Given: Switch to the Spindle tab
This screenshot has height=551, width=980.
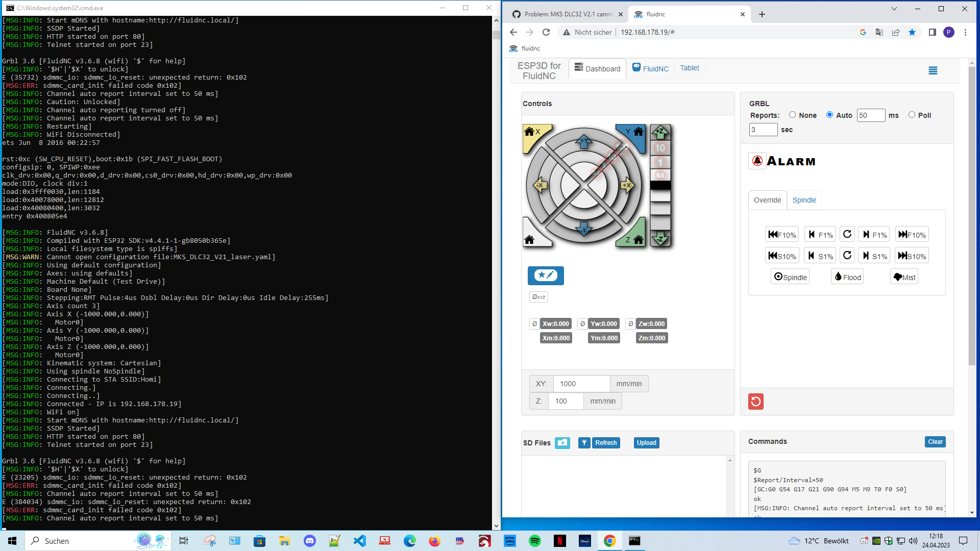Looking at the screenshot, I should 804,200.
